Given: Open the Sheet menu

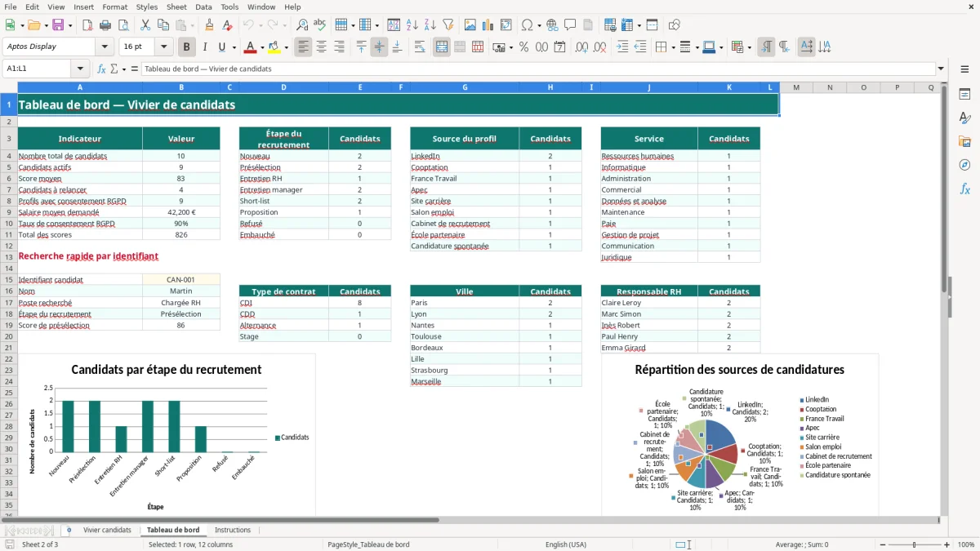Looking at the screenshot, I should [176, 7].
